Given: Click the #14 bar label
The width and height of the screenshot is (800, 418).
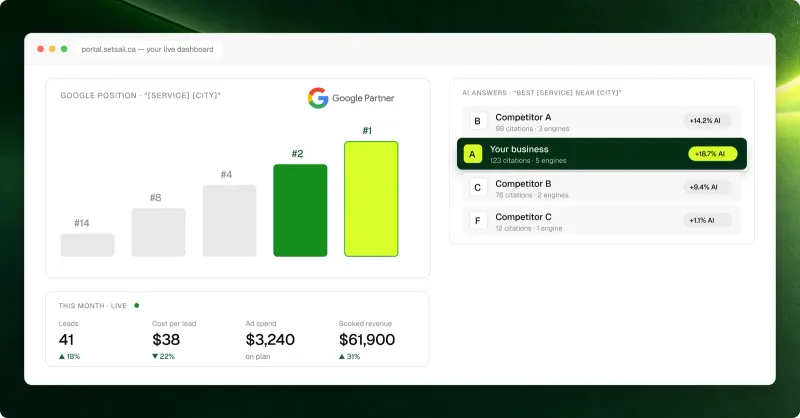Looking at the screenshot, I should [82, 223].
